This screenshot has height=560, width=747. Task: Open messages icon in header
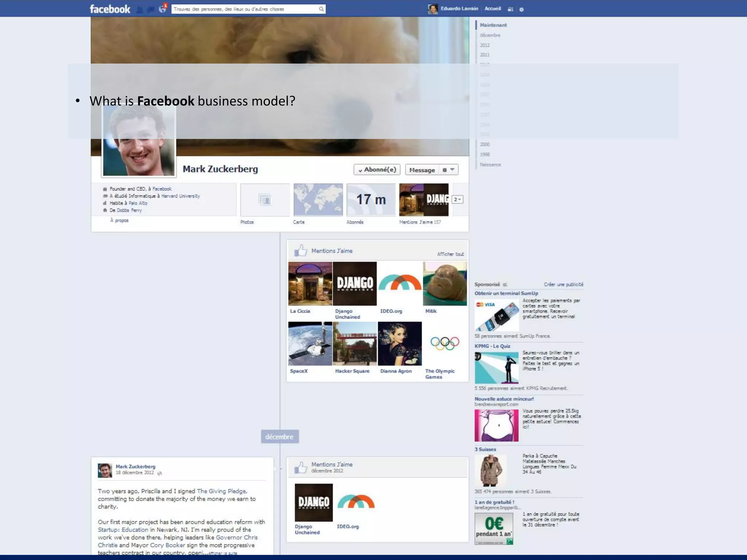[150, 9]
